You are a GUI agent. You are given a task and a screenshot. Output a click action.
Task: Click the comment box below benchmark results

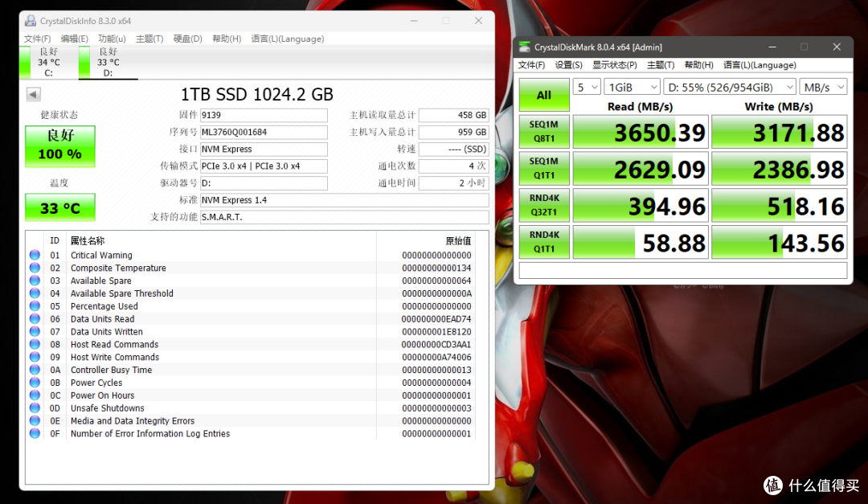click(x=683, y=270)
